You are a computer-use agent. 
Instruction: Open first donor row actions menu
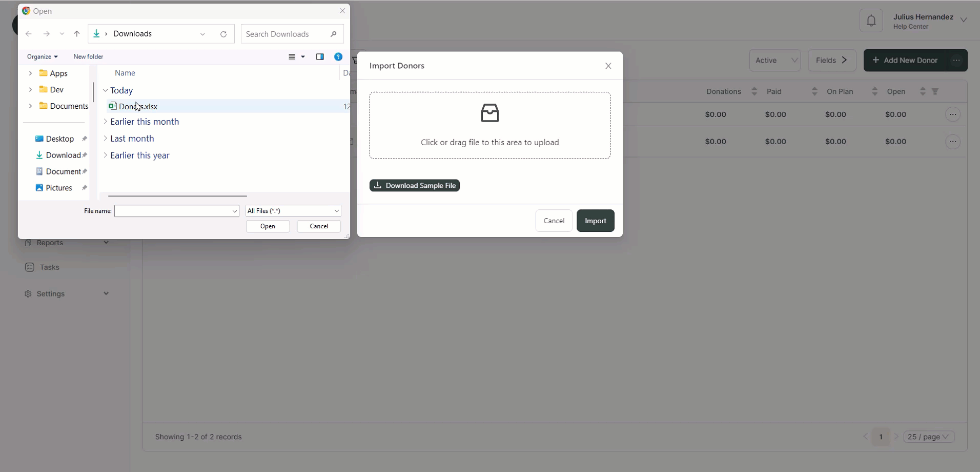coord(952,114)
